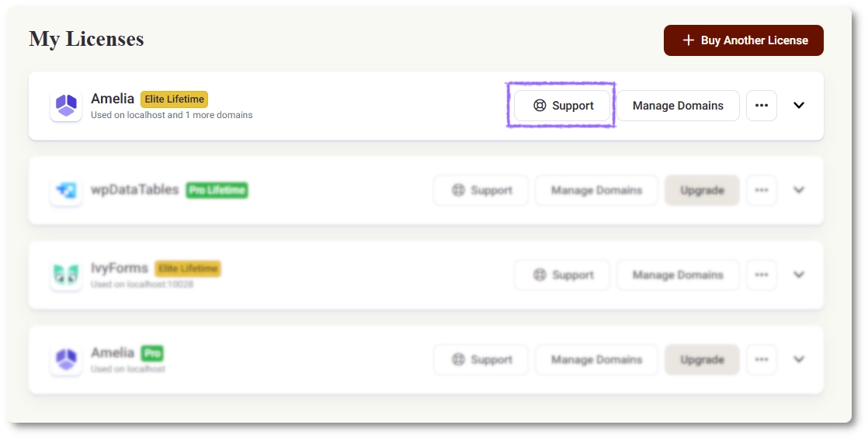The image size is (868, 439).
Task: Click the IvyForms license name
Action: 119,268
